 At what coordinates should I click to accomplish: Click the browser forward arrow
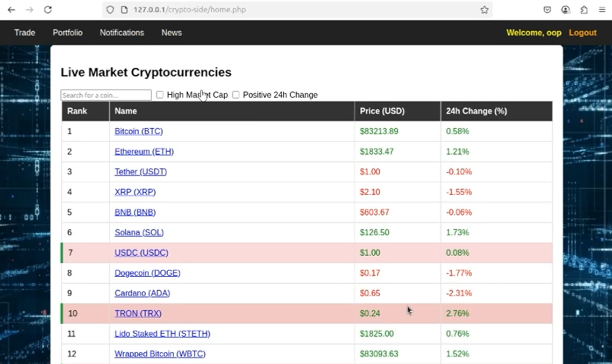29,10
